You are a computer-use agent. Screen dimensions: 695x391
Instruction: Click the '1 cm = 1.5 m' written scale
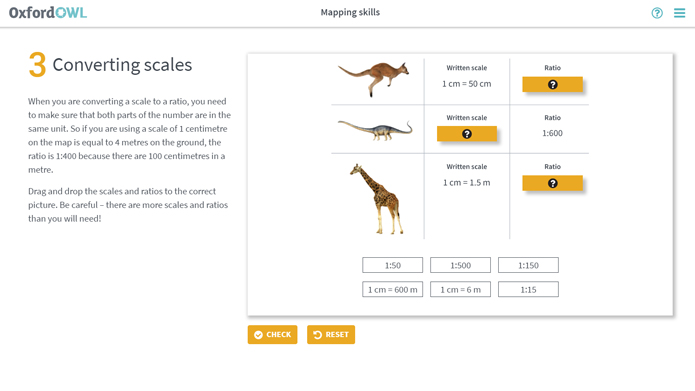coord(466,183)
